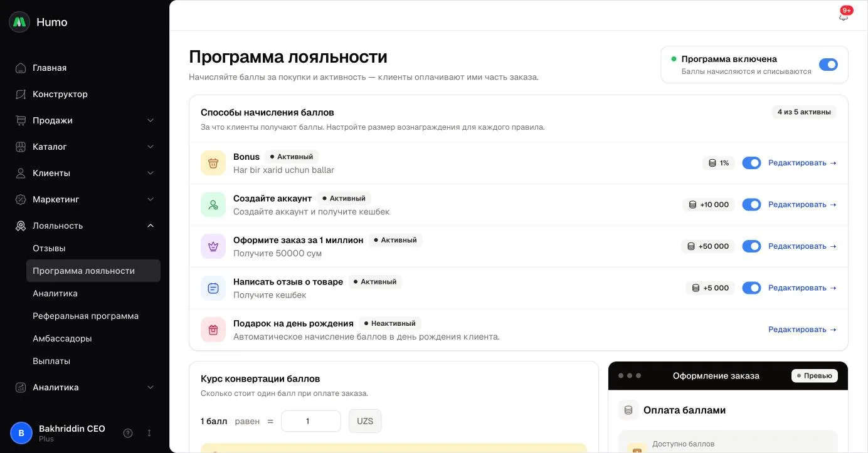Screen dimensions: 868x453
Task: Click the Bakhriddin CEO profile avatar
Action: (21, 433)
